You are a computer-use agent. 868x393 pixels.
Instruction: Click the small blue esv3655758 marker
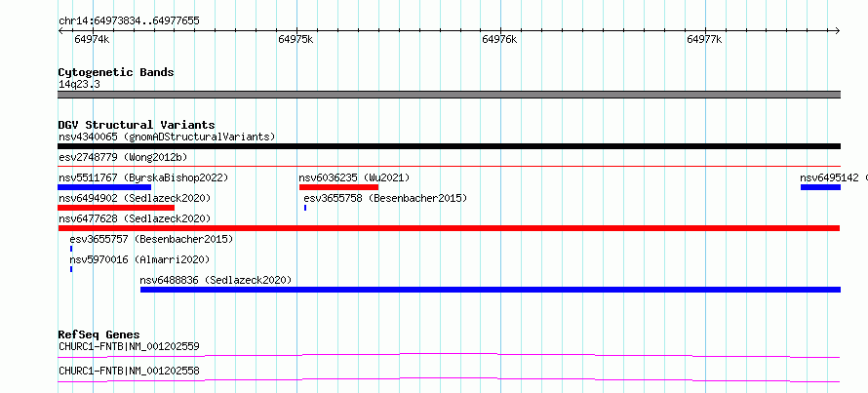pos(305,208)
